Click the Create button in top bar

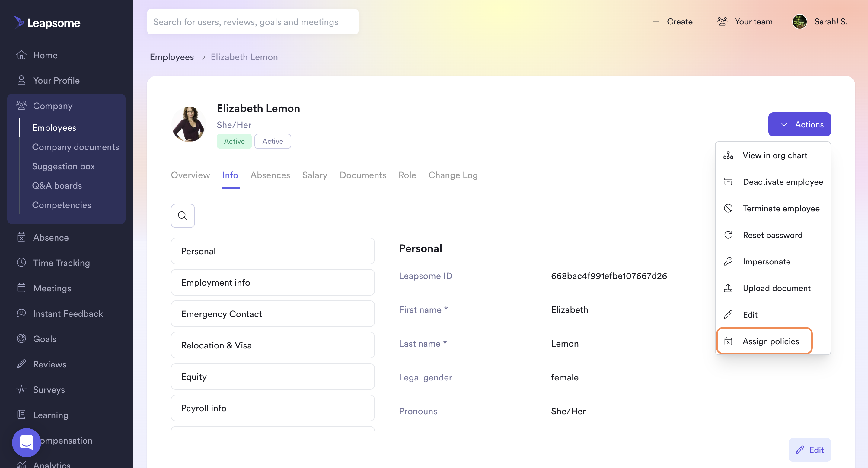672,21
